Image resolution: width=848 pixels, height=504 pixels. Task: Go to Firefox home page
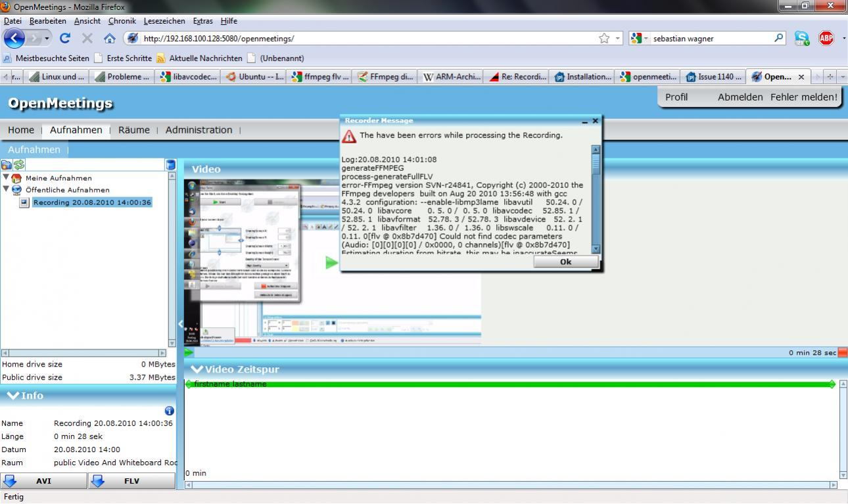tap(110, 39)
